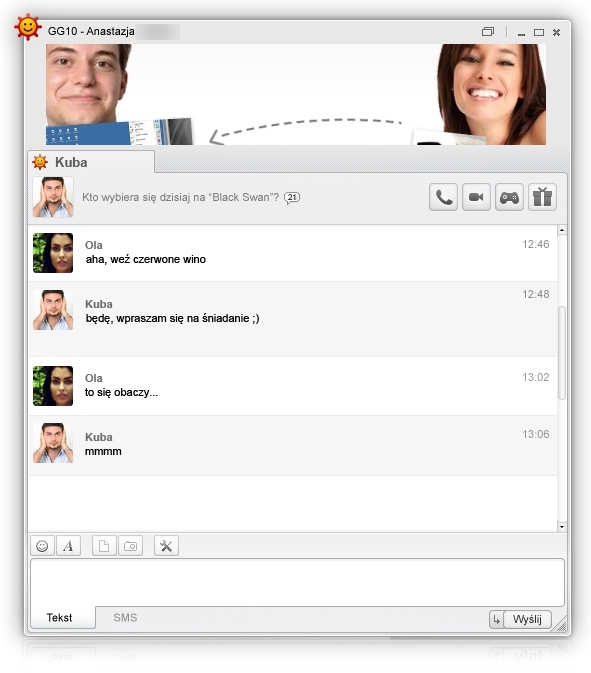The image size is (591, 673).
Task: Click the cascade windows icon in title bar
Action: [488, 31]
